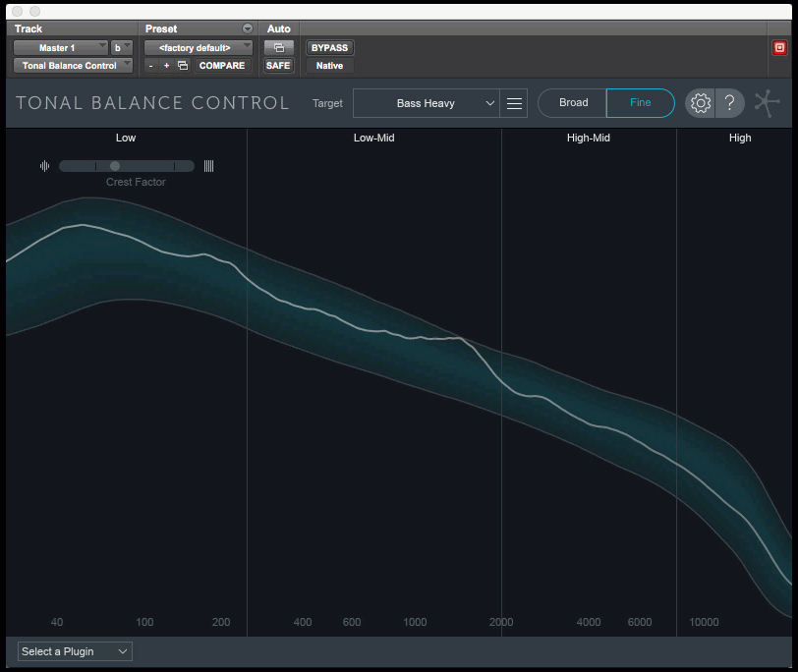Click the 600 frequency axis label
Viewport: 798px width, 672px height.
(352, 622)
